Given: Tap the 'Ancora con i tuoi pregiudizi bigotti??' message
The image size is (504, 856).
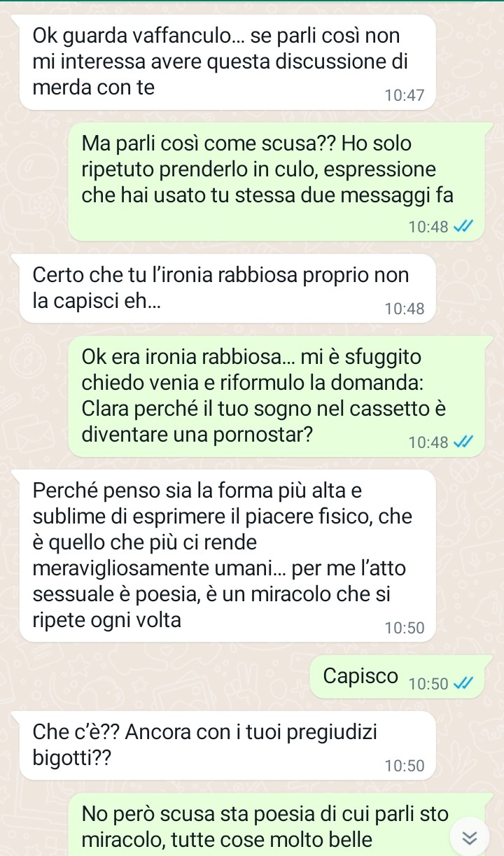Looking at the screenshot, I should pyautogui.click(x=227, y=745).
